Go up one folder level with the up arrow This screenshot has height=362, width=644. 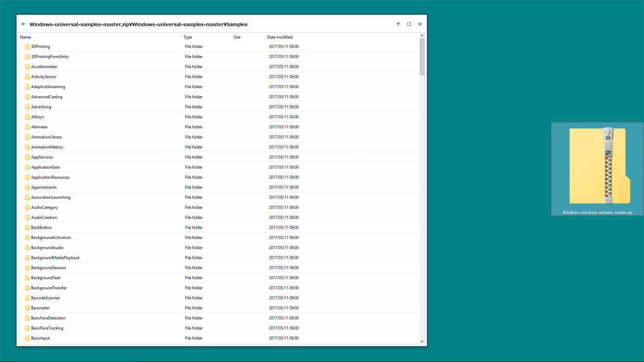coord(398,24)
